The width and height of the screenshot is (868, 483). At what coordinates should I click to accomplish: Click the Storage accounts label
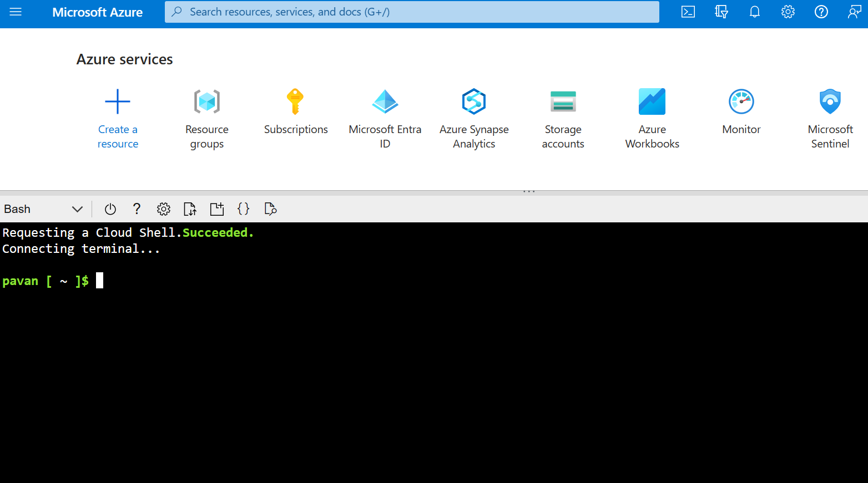point(563,136)
